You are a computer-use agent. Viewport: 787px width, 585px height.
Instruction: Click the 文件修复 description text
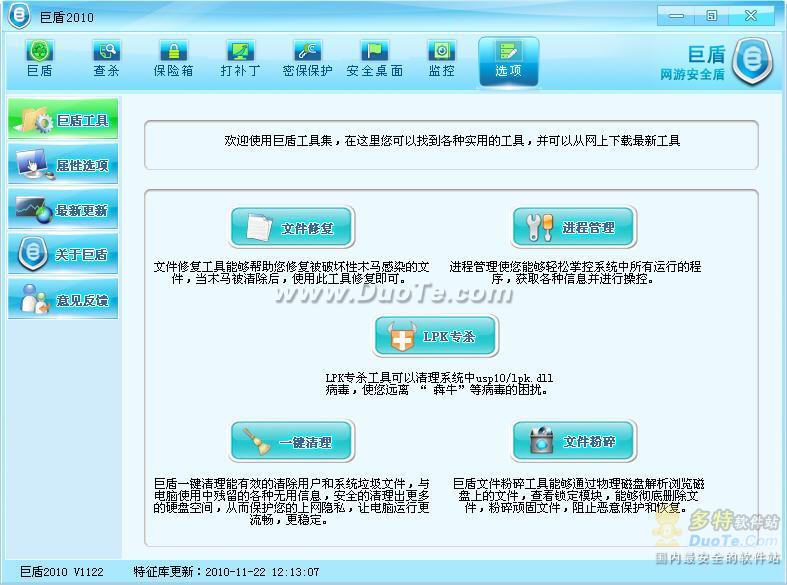(291, 272)
